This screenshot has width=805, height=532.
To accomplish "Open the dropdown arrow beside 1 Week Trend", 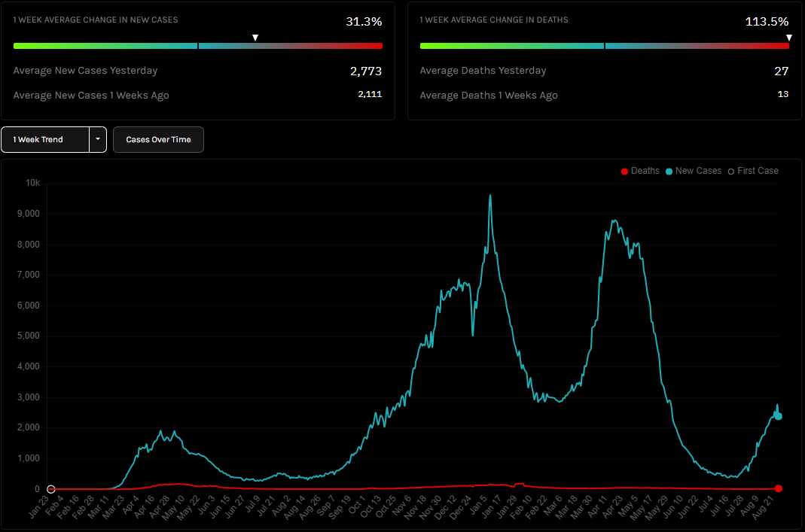I will [x=98, y=139].
